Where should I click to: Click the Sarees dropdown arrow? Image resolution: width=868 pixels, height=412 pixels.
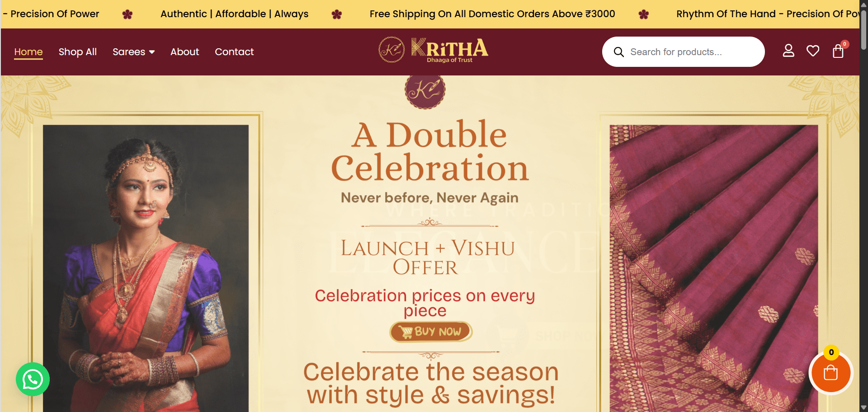tap(152, 52)
